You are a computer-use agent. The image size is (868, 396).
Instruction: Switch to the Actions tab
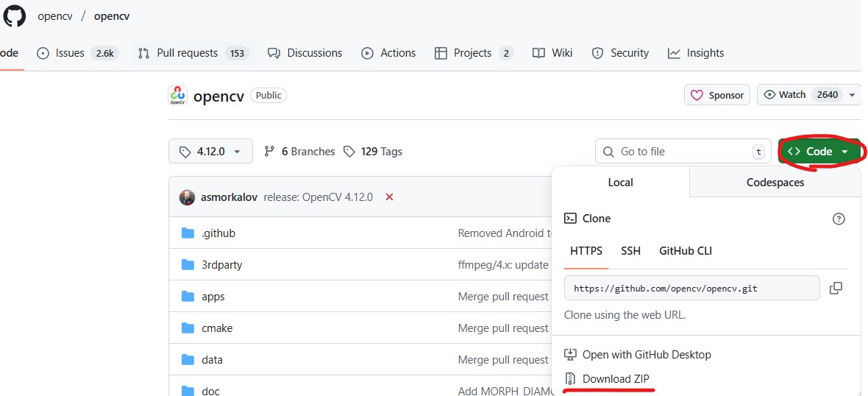coord(388,53)
